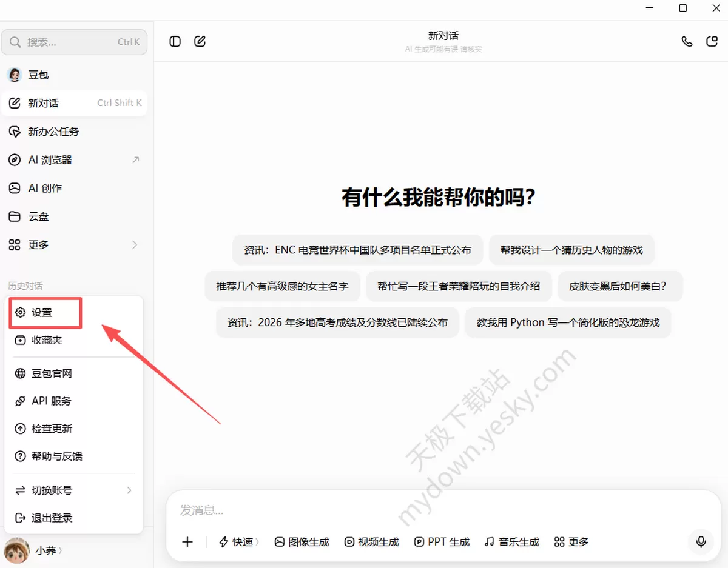Click suggestion 资讯：ENC 电竞世界杯中国队多项目名单正式公布
This screenshot has width=728, height=568.
[x=357, y=250]
